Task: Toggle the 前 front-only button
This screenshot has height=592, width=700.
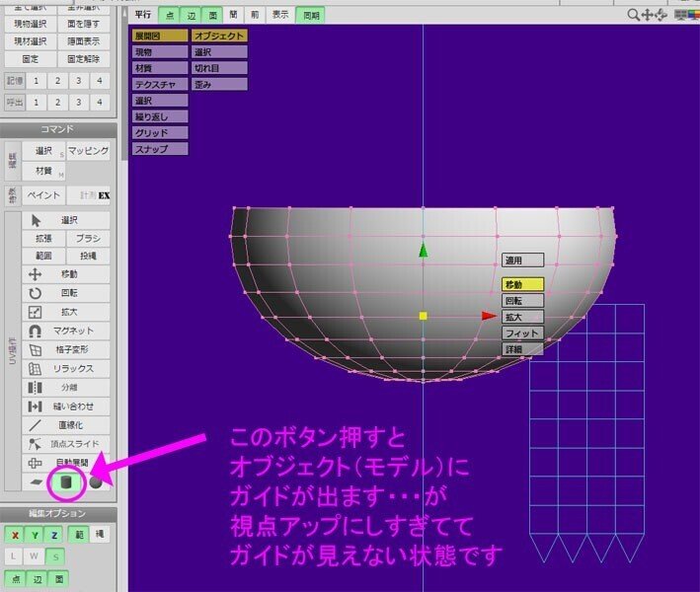Action: pos(255,15)
